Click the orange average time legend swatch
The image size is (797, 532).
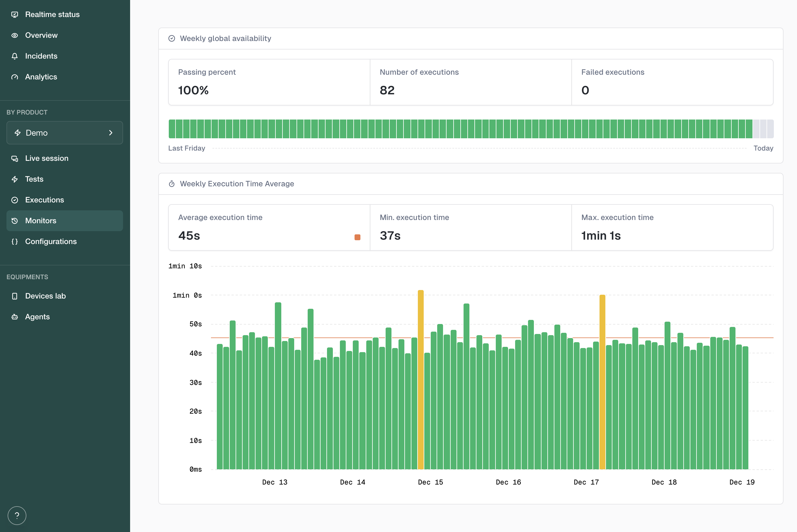357,237
